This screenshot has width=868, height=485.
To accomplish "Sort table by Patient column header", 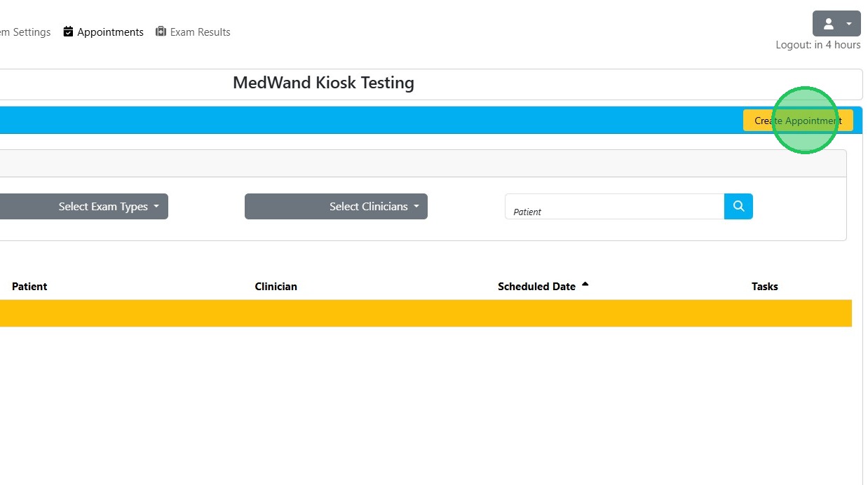I will (29, 287).
